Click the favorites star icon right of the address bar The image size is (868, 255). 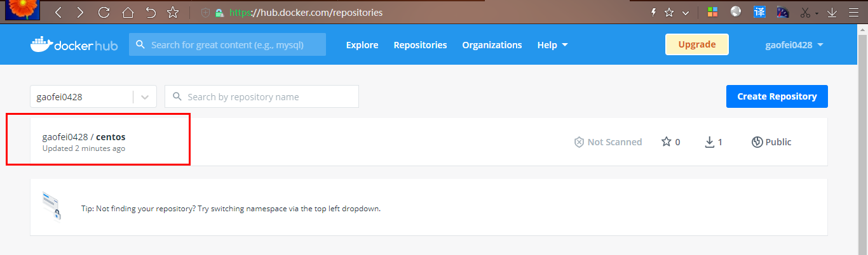point(669,12)
